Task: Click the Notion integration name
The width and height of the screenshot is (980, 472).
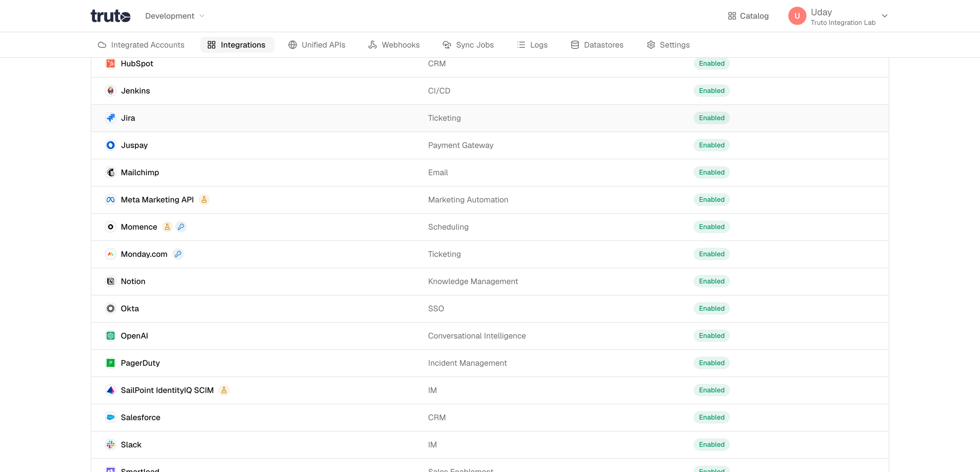Action: tap(133, 281)
